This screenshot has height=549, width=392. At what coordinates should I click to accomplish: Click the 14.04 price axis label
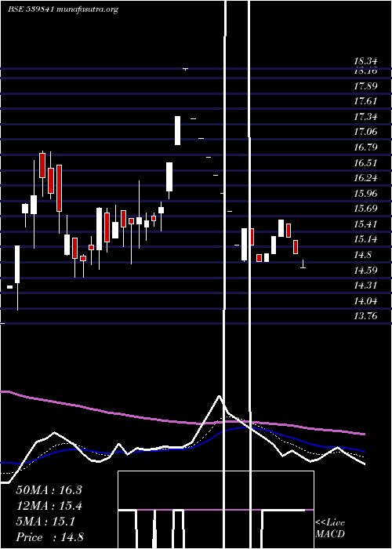coord(365,300)
